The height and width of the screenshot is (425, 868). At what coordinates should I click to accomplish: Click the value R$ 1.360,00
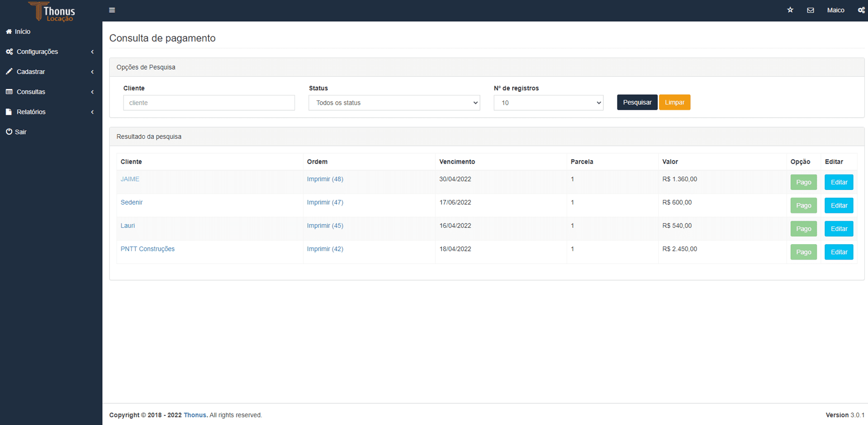(679, 179)
